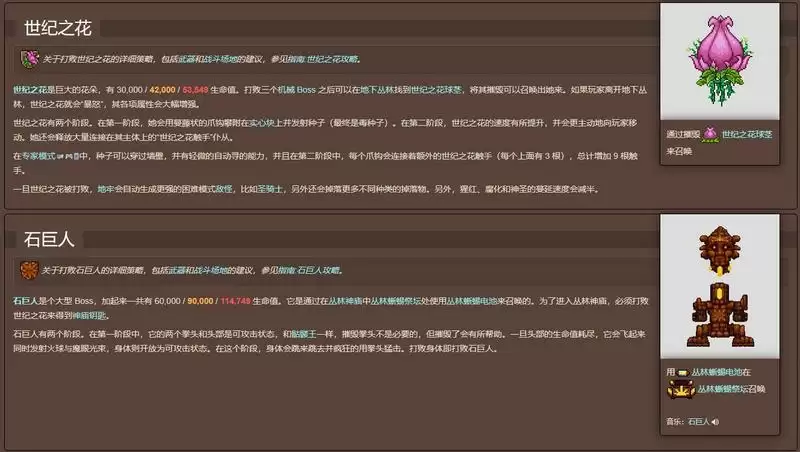The width and height of the screenshot is (800, 452).
Task: Click the Golem boss sprite image
Action: coord(724,286)
